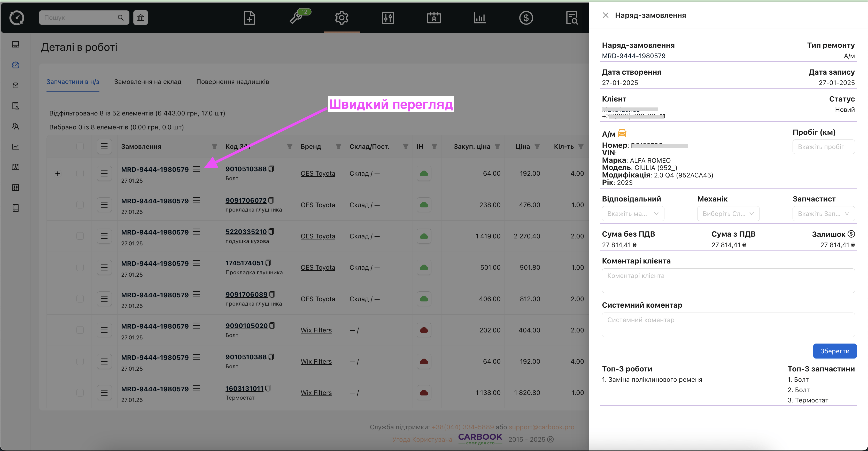The width and height of the screenshot is (868, 451).
Task: Open the filter for Закуп. ціна column
Action: 497,146
